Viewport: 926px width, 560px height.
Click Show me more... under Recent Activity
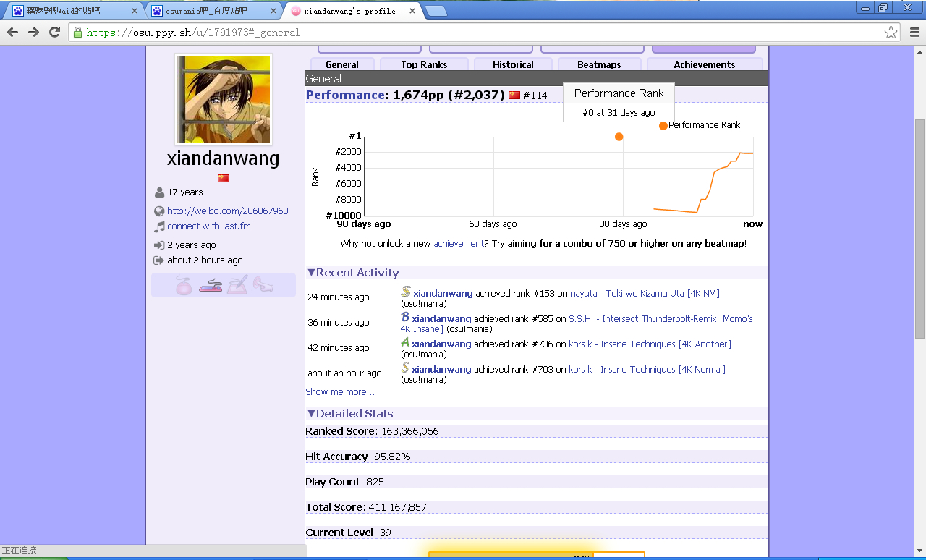pos(340,392)
